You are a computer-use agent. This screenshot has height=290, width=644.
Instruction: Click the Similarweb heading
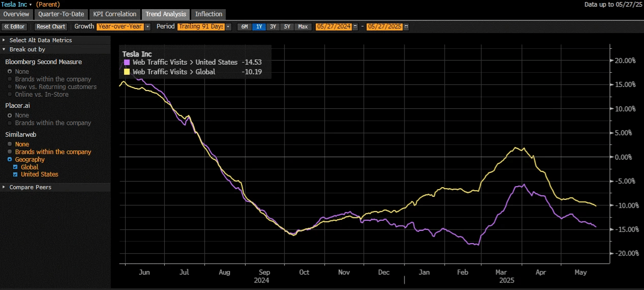click(21, 135)
